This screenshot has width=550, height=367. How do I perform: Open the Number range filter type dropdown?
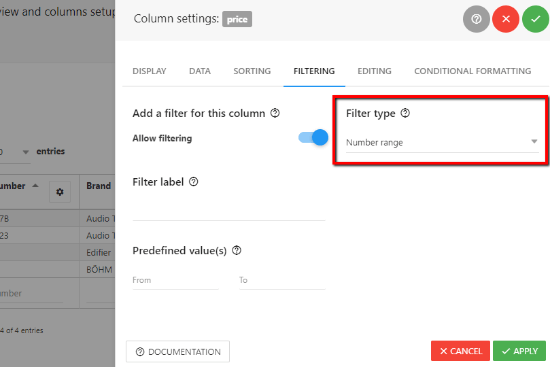coord(442,142)
